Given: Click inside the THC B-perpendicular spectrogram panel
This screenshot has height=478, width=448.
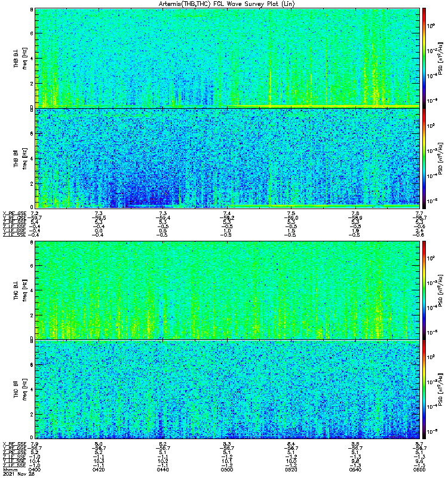Looking at the screenshot, I should click(x=228, y=290).
